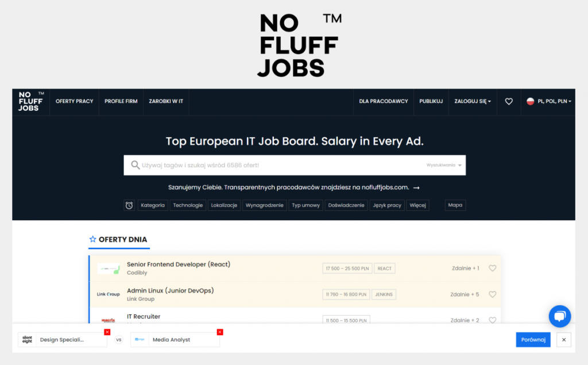This screenshot has height=365, width=588.
Task: Select the Oferty Dnia tab
Action: coord(119,240)
